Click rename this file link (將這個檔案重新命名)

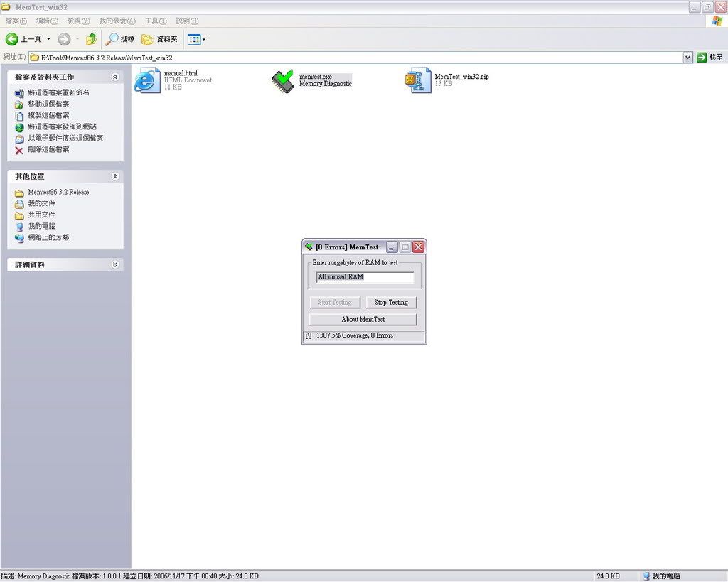click(x=58, y=92)
